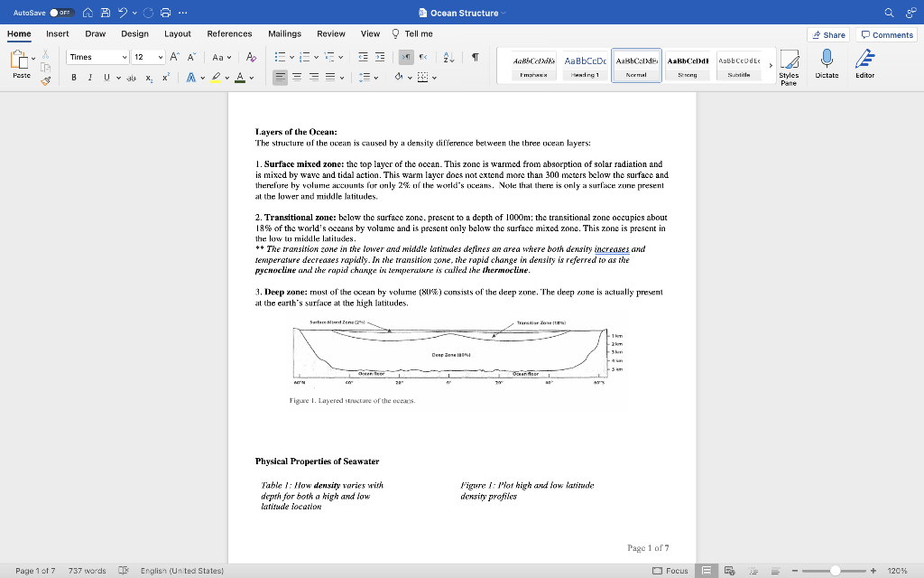Viewport: 924px width, 578px height.
Task: Toggle italic formatting
Action: click(90, 78)
